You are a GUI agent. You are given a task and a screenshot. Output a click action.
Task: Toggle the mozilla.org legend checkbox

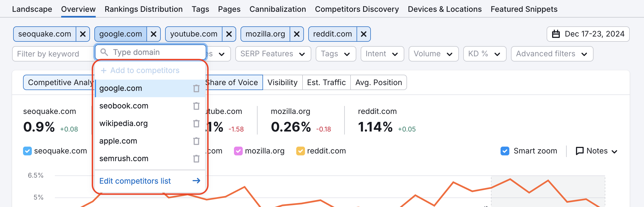click(x=238, y=151)
